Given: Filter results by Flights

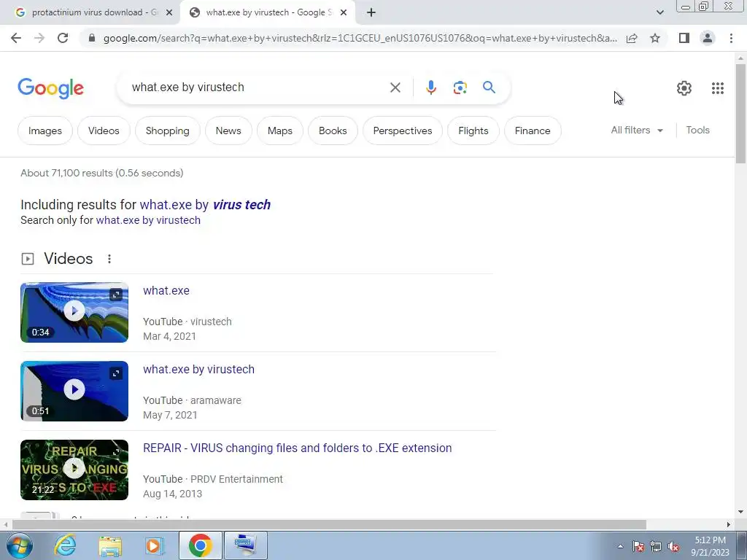Looking at the screenshot, I should (x=473, y=131).
